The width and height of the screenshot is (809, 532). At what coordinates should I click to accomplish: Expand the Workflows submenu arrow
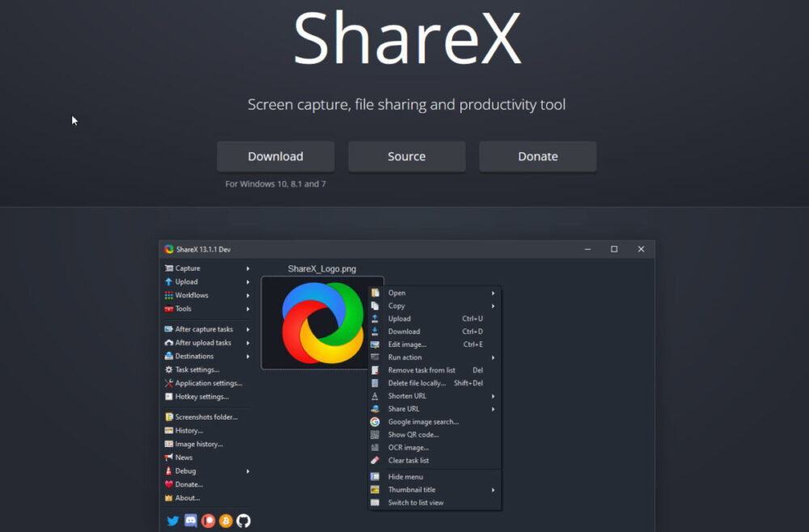[x=248, y=295]
